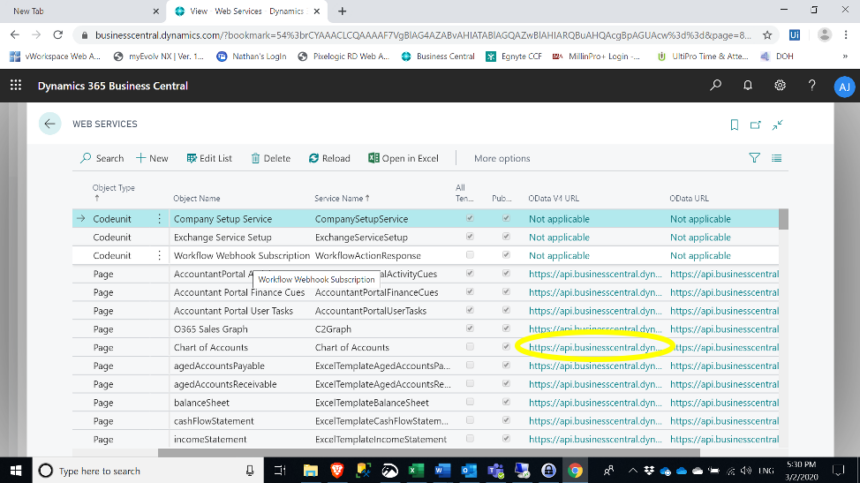Toggle All Tenants checkbox for Company Setup Service
The image size is (860, 483).
469,218
